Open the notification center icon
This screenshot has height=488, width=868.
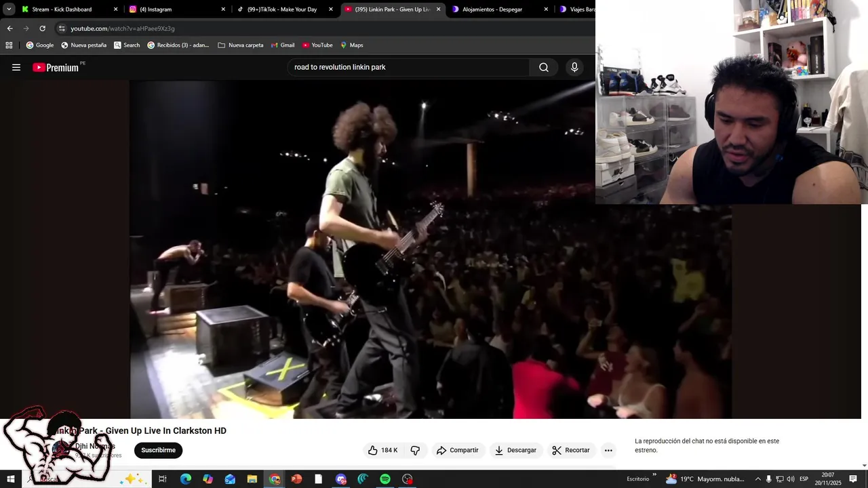coord(853,479)
